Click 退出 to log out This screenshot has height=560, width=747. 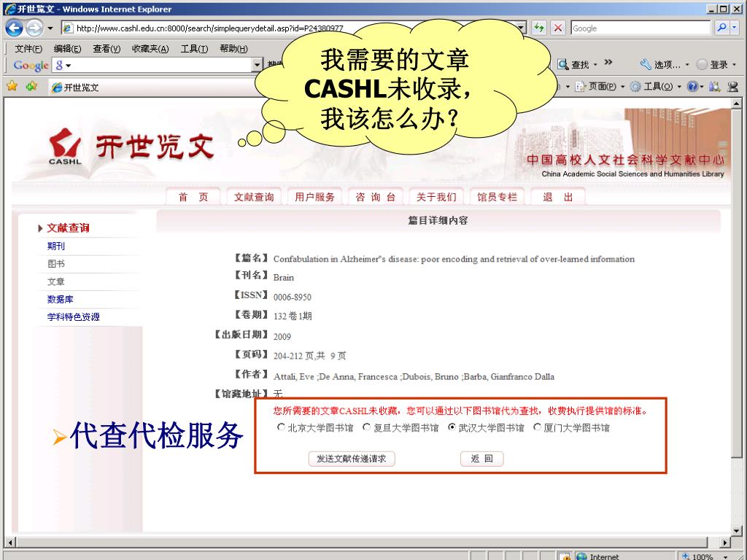pos(558,197)
